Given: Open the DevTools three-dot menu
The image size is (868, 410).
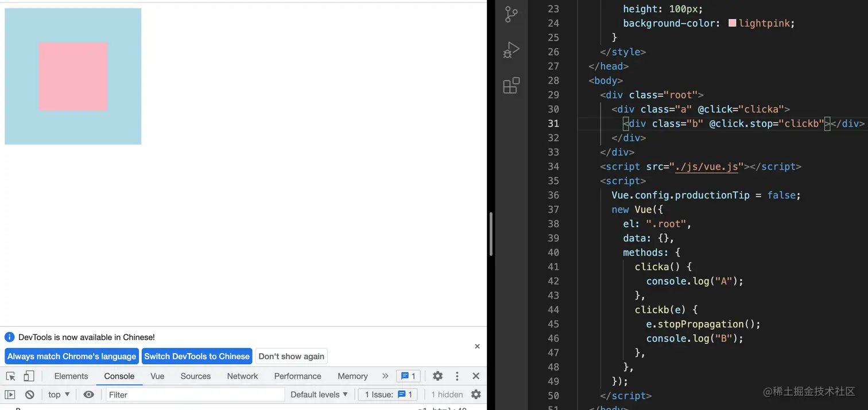Looking at the screenshot, I should point(457,376).
